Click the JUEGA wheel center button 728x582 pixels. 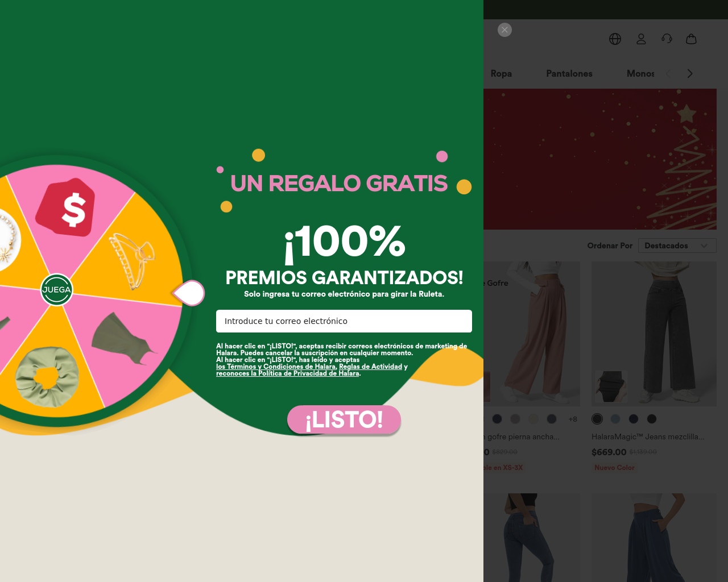pyautogui.click(x=56, y=290)
